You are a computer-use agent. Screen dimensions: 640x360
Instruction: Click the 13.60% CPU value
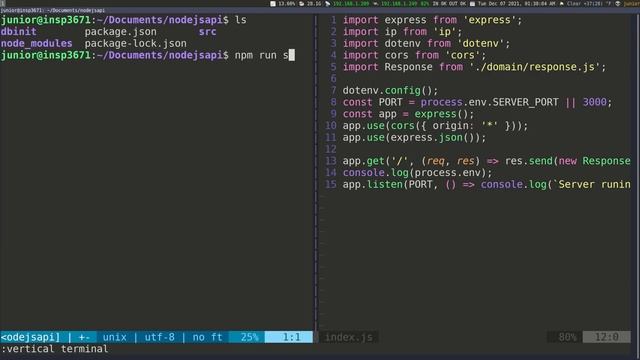(287, 4)
